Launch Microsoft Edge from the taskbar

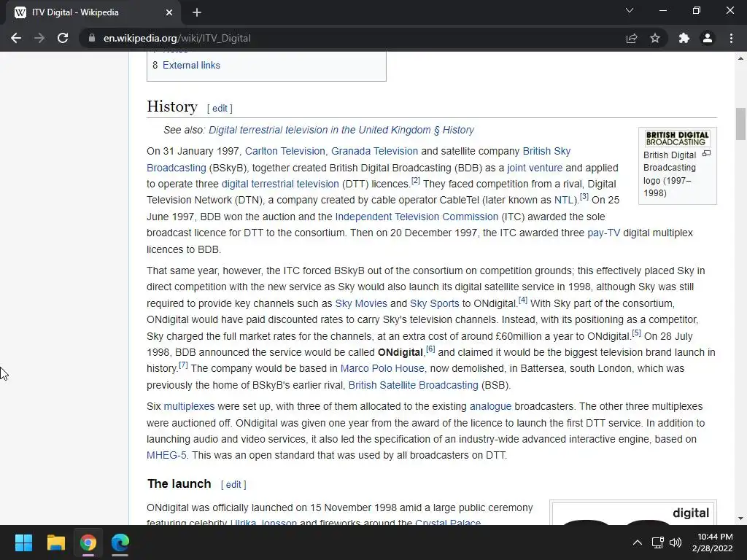click(x=120, y=542)
